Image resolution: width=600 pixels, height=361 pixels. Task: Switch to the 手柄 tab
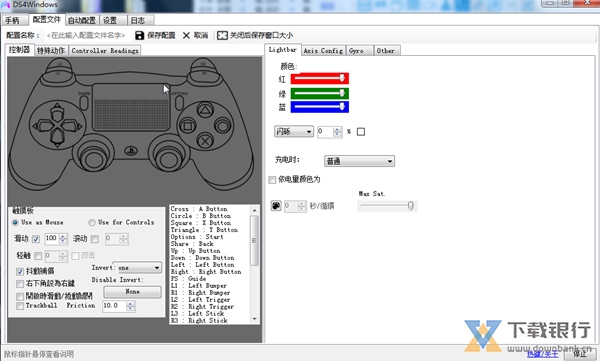click(x=14, y=20)
